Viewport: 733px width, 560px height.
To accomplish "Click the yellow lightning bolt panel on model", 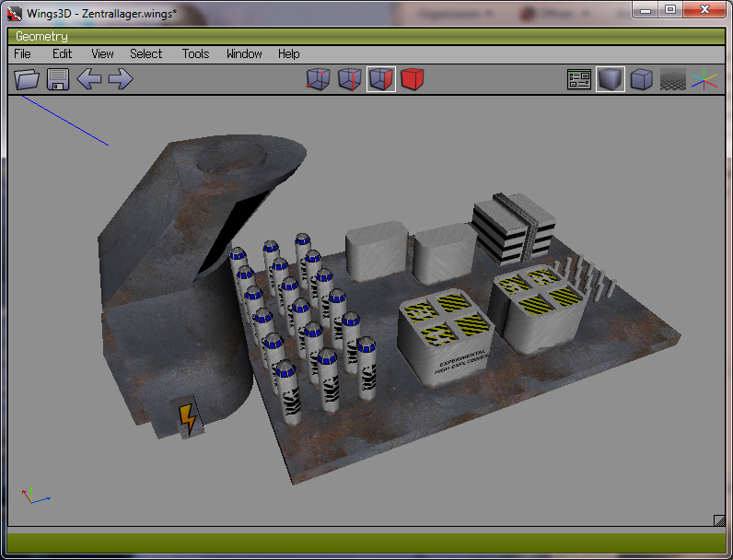I will [x=188, y=419].
